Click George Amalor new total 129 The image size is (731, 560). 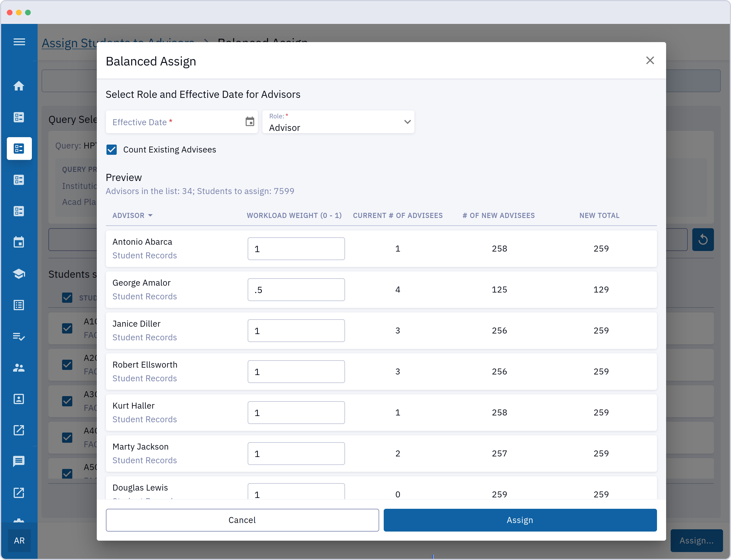(601, 290)
